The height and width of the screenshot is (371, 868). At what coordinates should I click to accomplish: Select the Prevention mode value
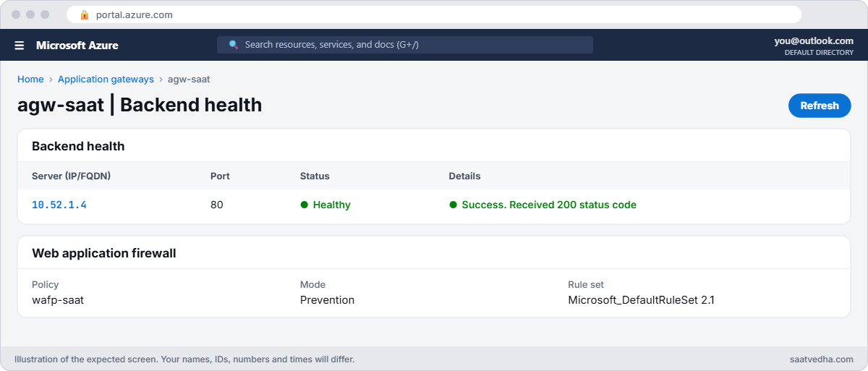(x=327, y=299)
